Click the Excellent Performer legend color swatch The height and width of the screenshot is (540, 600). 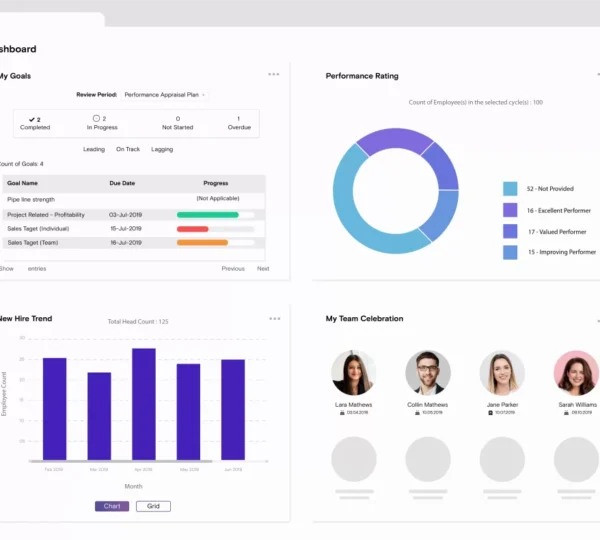(x=510, y=210)
